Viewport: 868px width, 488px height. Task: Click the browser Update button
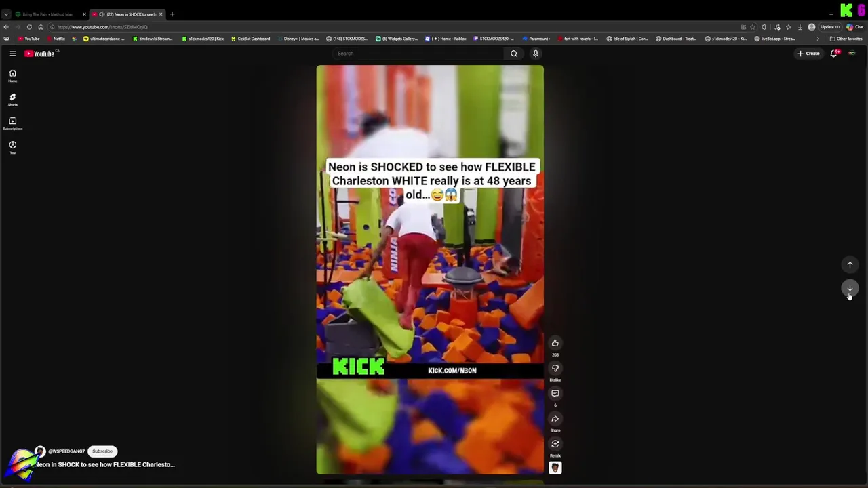830,27
